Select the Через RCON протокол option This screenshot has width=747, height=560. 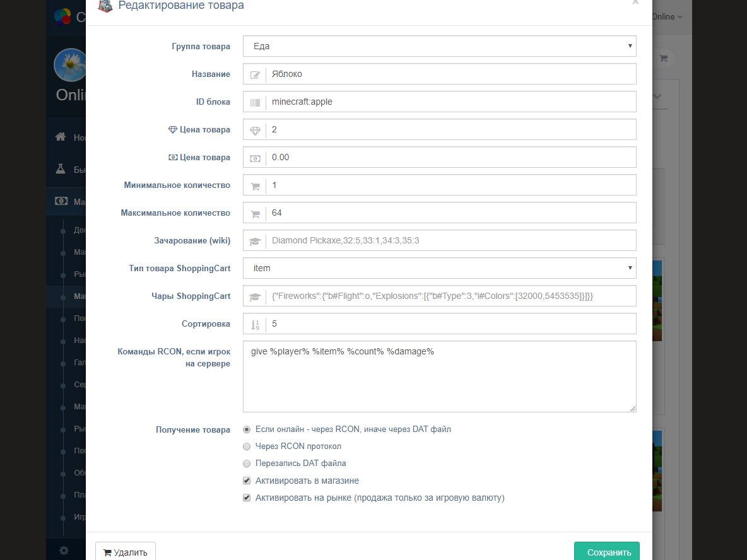coord(247,446)
